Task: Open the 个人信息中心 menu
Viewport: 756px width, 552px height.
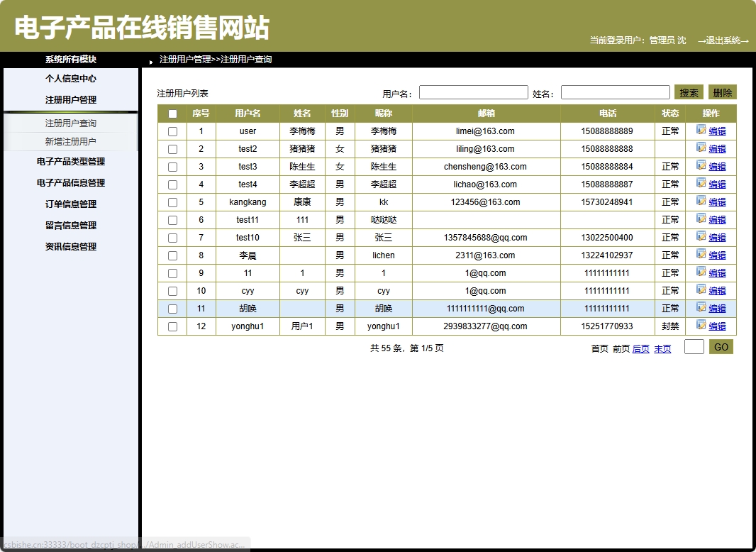Action: click(71, 78)
